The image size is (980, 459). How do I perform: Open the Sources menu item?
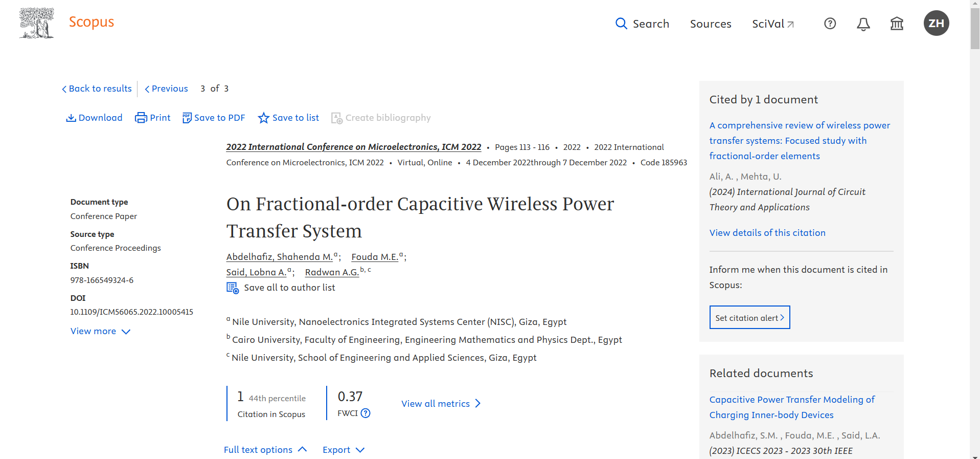click(710, 24)
